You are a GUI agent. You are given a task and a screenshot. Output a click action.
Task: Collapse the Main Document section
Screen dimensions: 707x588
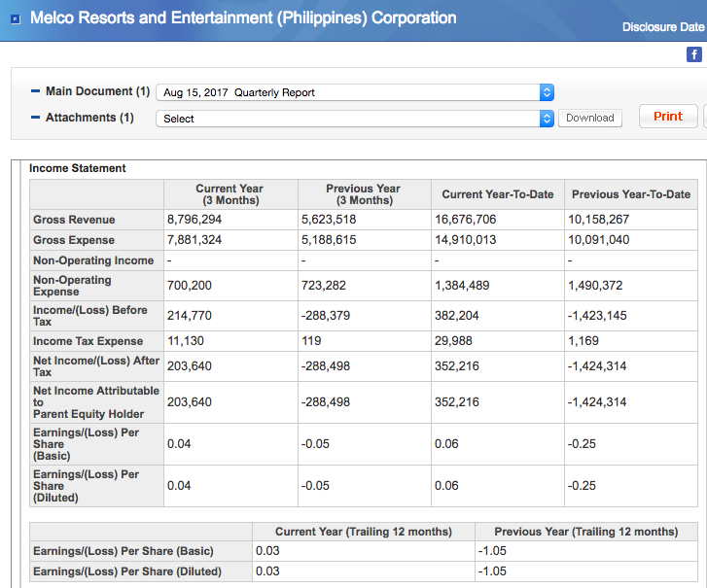[35, 91]
